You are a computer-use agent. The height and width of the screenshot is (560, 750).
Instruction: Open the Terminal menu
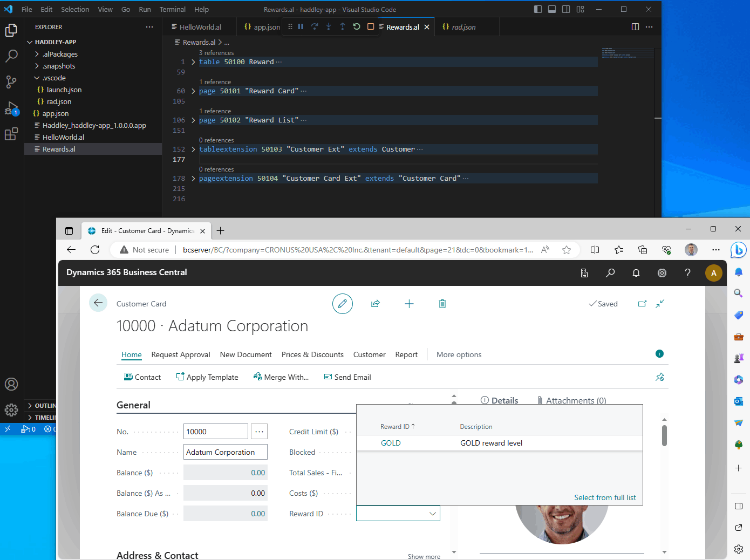tap(172, 9)
